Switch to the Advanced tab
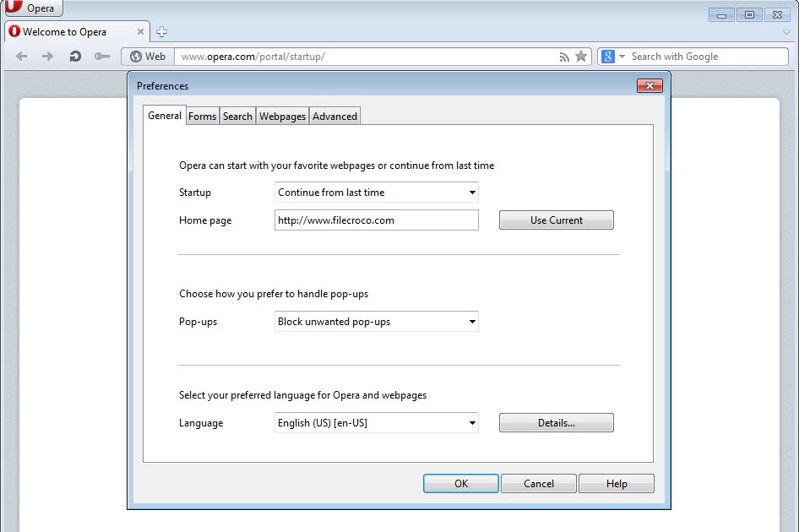 coord(334,117)
